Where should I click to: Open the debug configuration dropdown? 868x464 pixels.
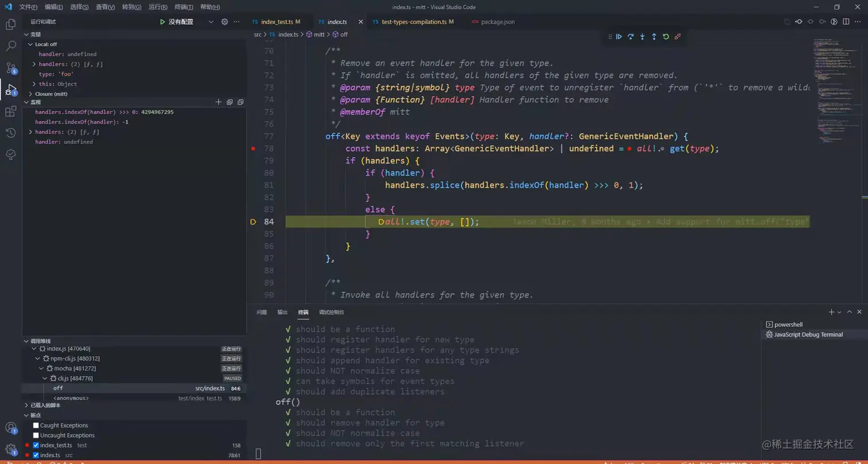pos(211,22)
